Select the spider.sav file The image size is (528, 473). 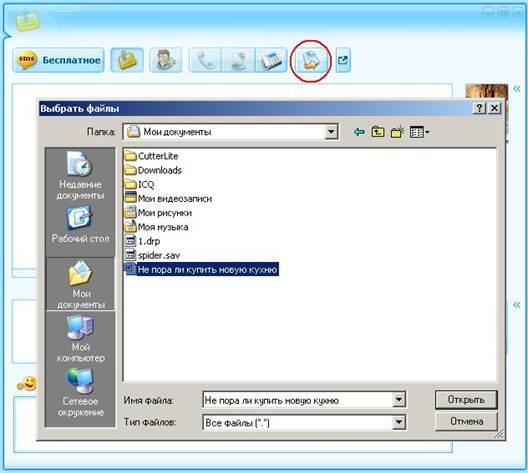click(153, 255)
